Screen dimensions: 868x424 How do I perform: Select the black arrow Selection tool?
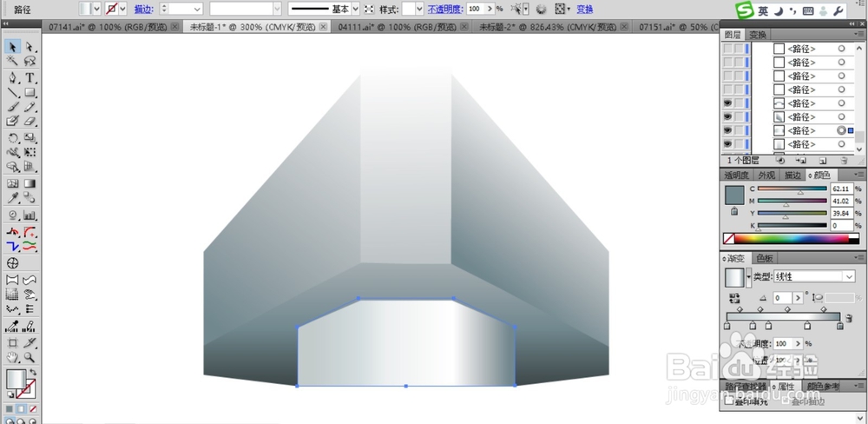(x=12, y=47)
